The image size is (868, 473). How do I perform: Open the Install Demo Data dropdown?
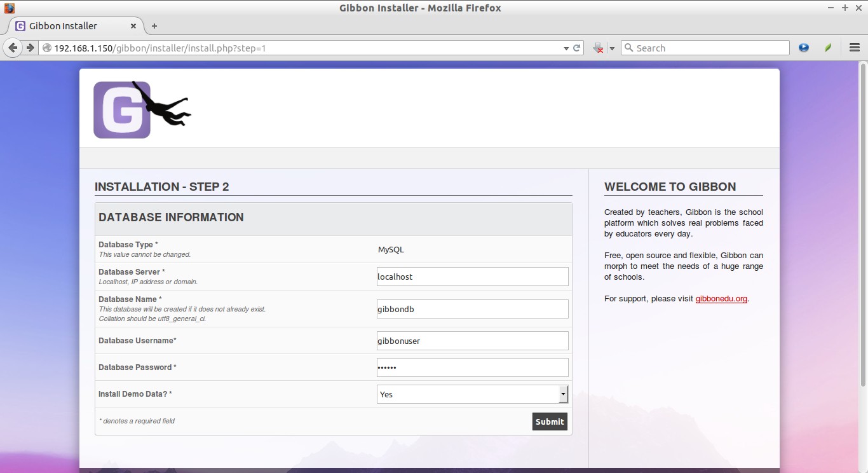[472, 394]
